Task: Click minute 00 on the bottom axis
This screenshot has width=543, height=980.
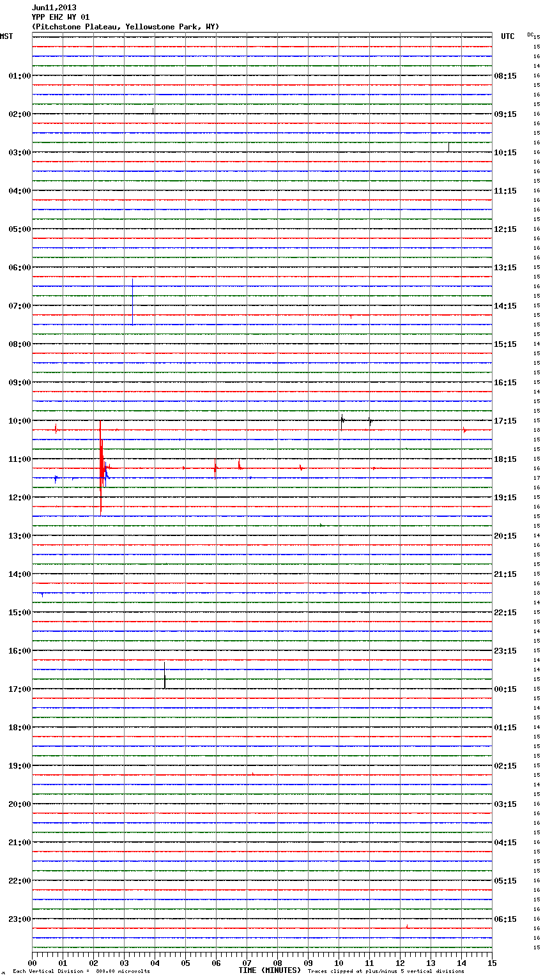Action: click(x=32, y=963)
